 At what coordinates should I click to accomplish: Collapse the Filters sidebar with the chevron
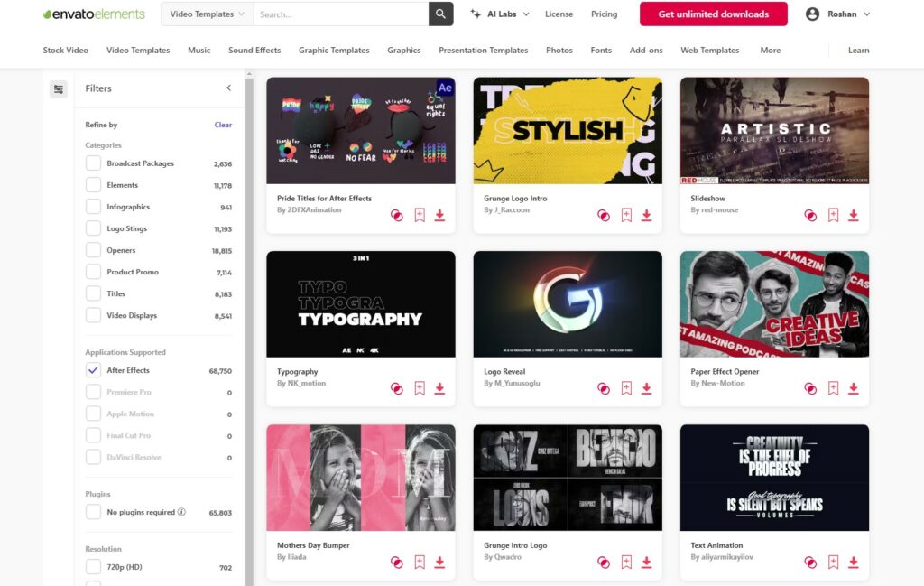click(x=228, y=88)
